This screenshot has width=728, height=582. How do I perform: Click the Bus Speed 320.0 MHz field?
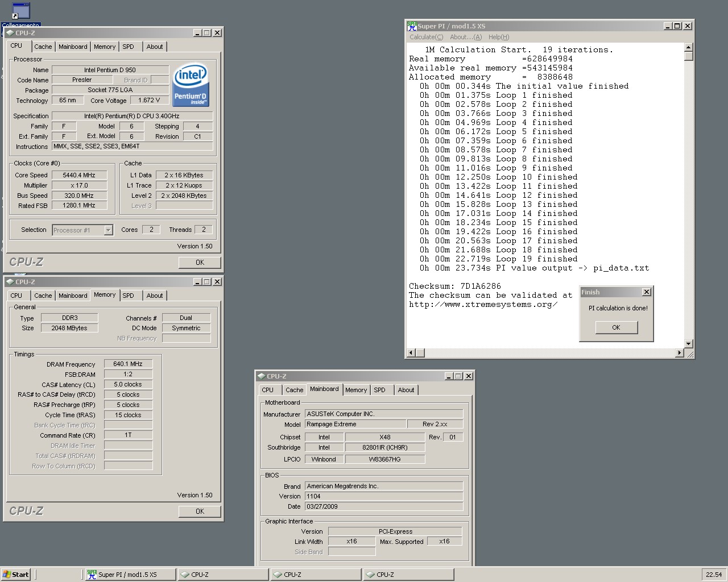[79, 196]
